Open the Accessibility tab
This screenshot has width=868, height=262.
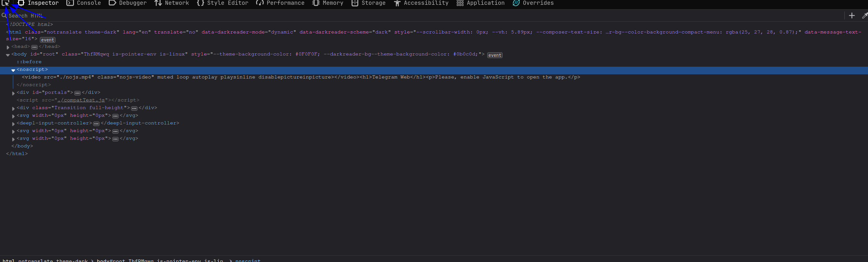[x=421, y=3]
